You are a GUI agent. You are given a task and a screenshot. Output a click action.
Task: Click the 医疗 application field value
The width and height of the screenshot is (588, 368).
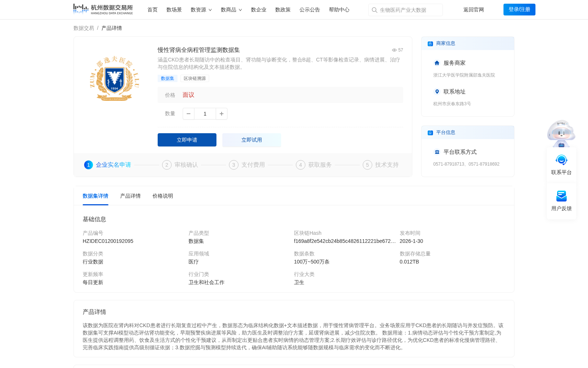click(194, 262)
